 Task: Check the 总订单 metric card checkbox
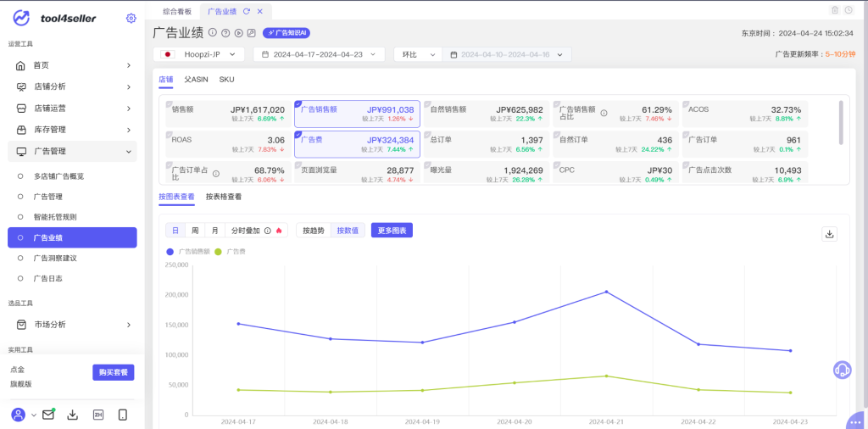[x=427, y=134]
